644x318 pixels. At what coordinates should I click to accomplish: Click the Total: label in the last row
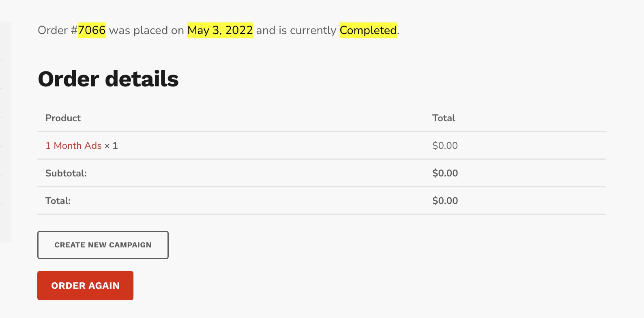58,201
